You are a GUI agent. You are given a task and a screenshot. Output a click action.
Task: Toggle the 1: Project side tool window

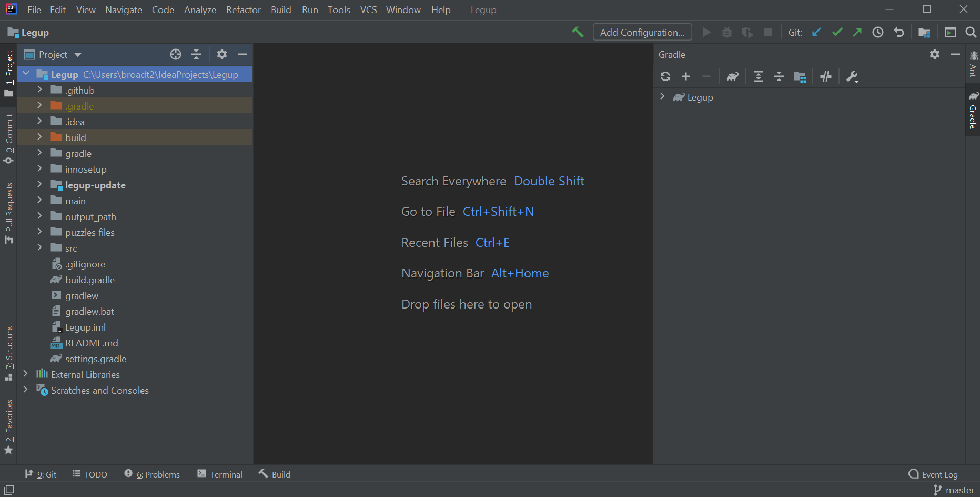pyautogui.click(x=9, y=73)
